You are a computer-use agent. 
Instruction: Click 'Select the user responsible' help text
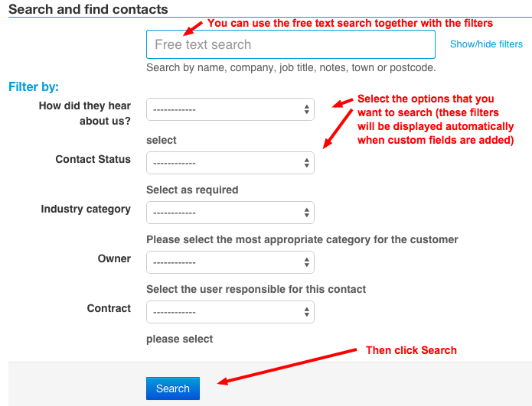click(256, 289)
